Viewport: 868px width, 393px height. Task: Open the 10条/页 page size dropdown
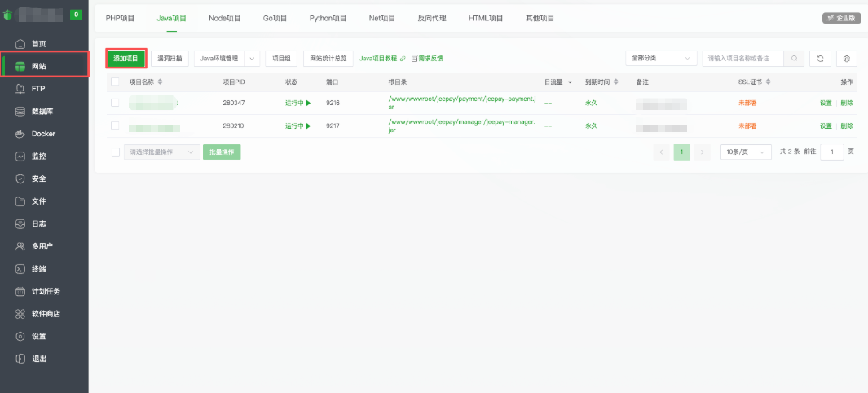click(746, 152)
